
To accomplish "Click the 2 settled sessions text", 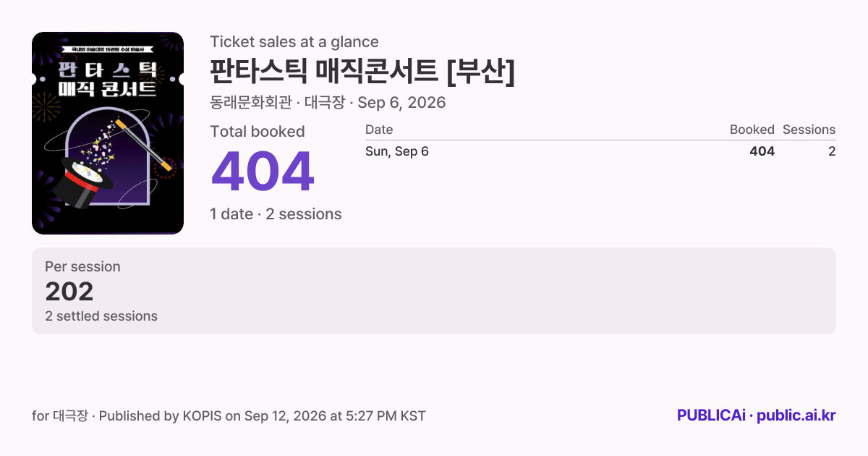I will [101, 316].
